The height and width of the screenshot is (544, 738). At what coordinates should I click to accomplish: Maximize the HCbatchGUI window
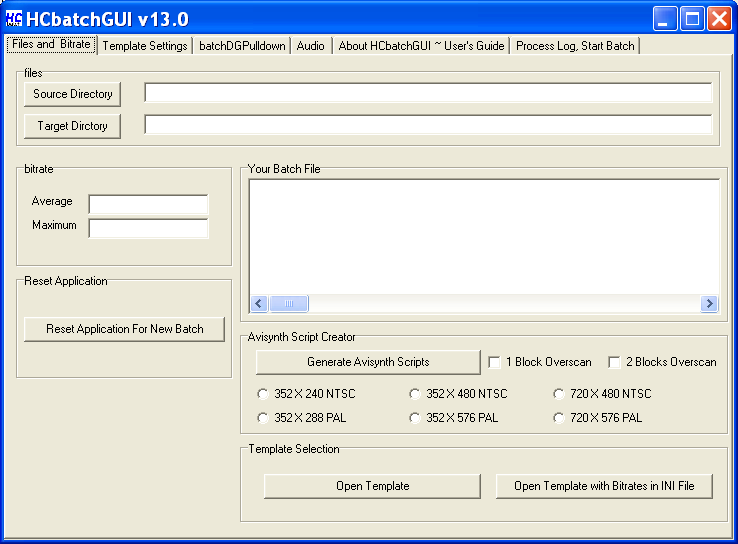[692, 19]
